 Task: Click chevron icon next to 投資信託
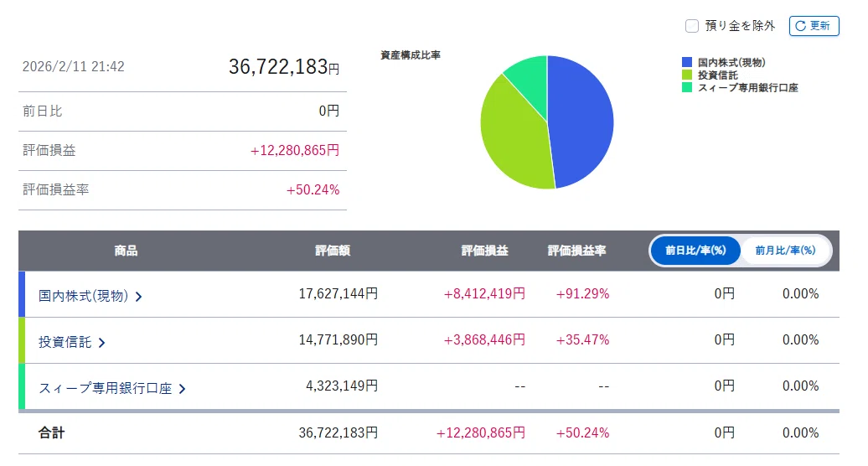tap(101, 343)
